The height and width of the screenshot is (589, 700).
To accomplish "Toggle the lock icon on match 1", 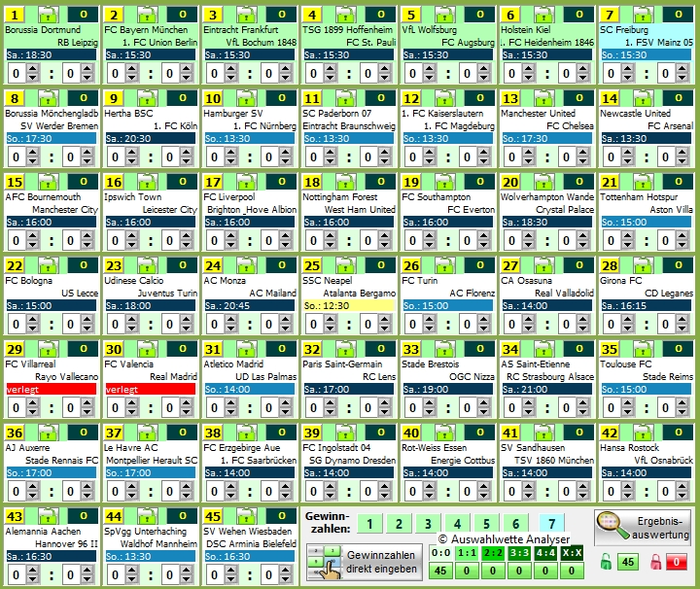I will [49, 15].
